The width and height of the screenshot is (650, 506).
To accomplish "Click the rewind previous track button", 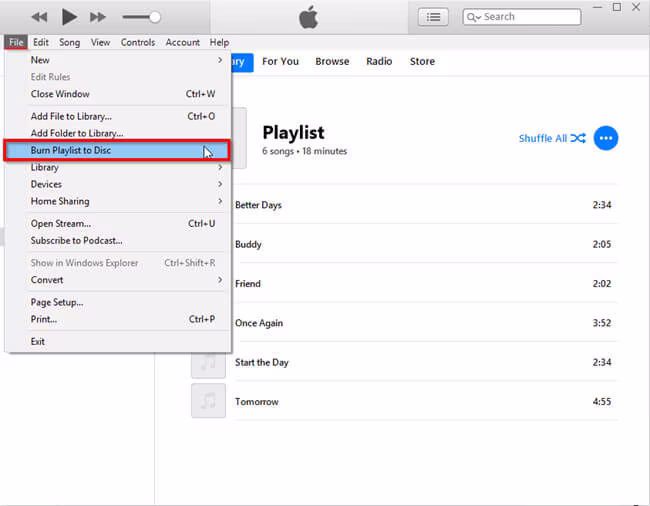I will tap(39, 17).
